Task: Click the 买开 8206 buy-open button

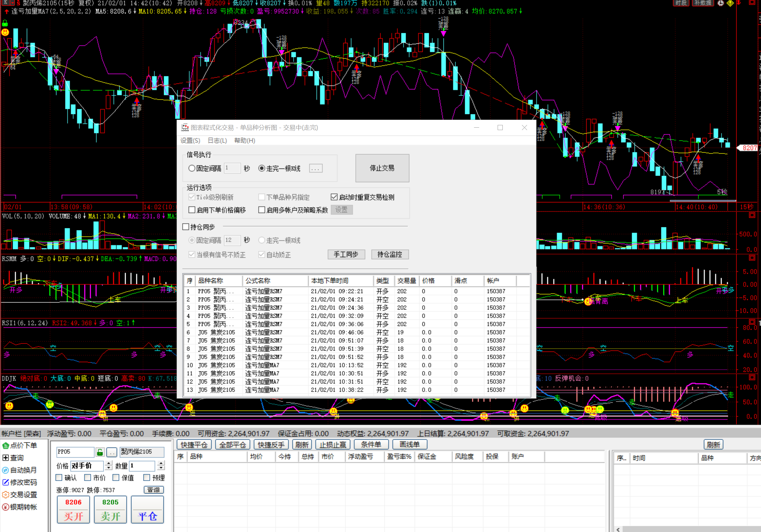Action: coord(73,509)
